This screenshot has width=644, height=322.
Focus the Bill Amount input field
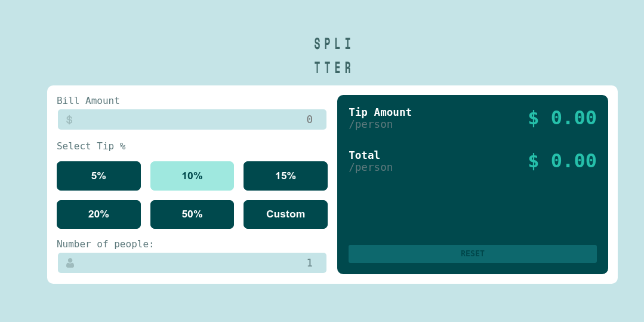(192, 119)
